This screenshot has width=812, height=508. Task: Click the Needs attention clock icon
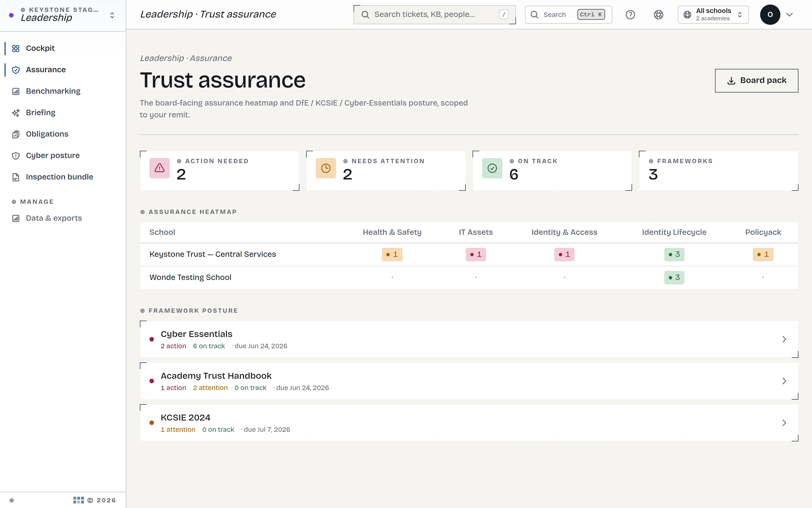pyautogui.click(x=326, y=168)
